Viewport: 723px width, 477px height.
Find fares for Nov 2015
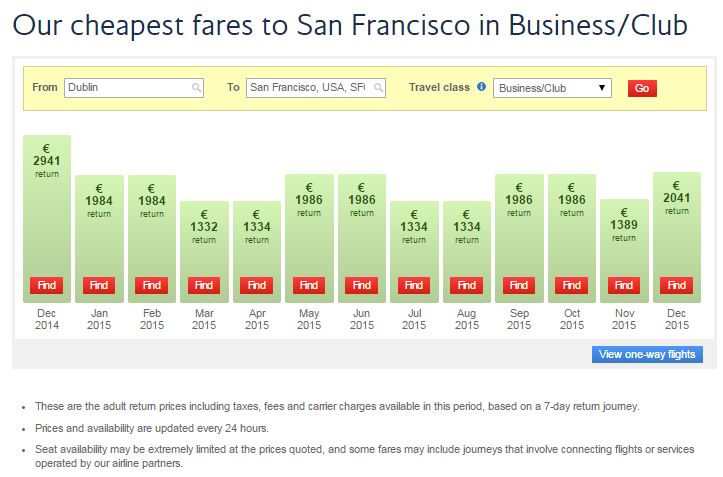click(x=624, y=285)
